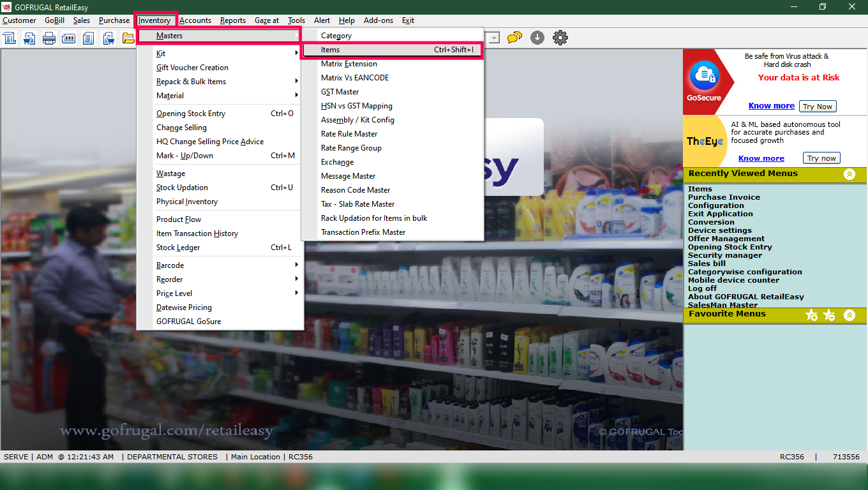The height and width of the screenshot is (490, 868).
Task: Select Items in the Masters submenu
Action: [x=392, y=50]
